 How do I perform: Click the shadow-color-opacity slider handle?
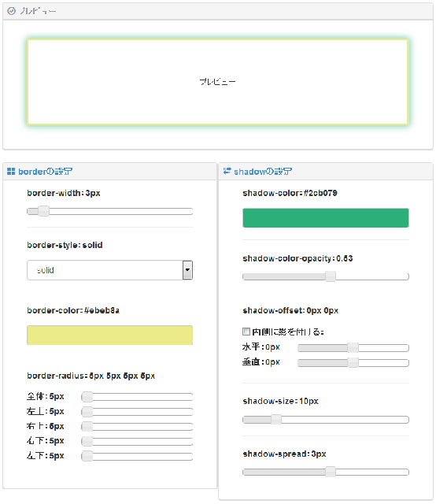click(331, 276)
